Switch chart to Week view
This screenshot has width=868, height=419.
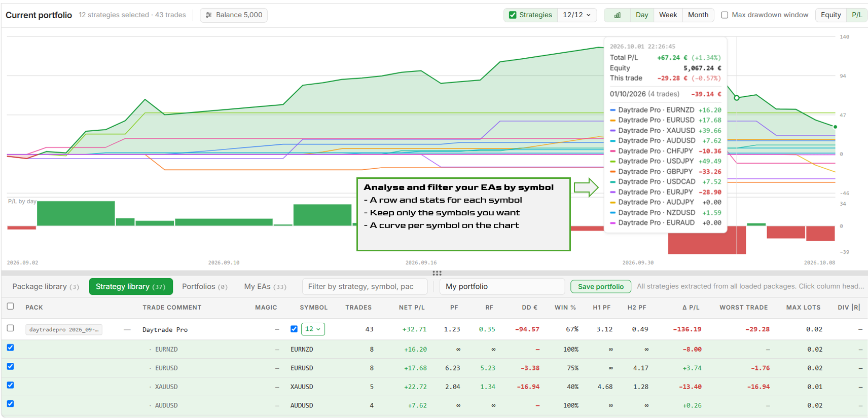pyautogui.click(x=668, y=15)
